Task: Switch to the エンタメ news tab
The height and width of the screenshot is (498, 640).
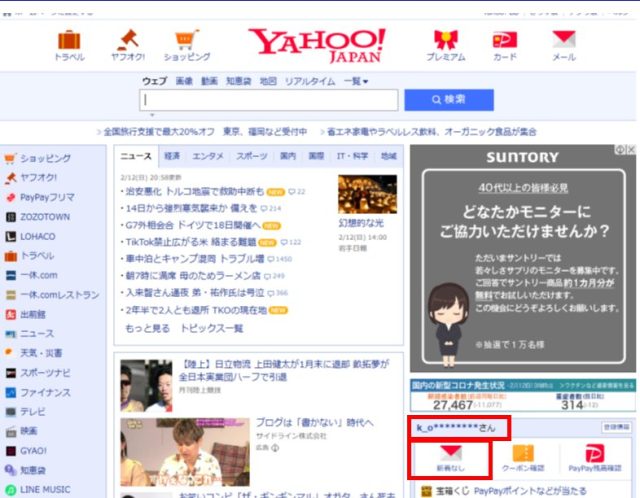Action: pyautogui.click(x=208, y=156)
